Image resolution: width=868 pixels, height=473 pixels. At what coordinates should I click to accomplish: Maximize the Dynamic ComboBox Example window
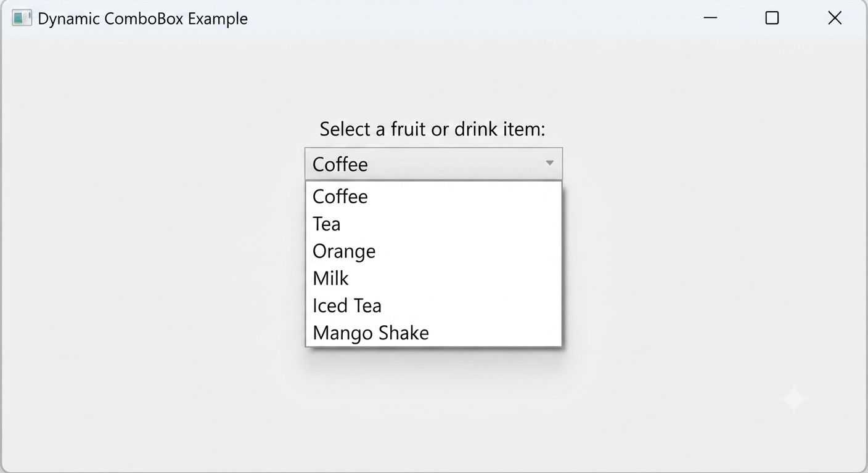tap(772, 18)
